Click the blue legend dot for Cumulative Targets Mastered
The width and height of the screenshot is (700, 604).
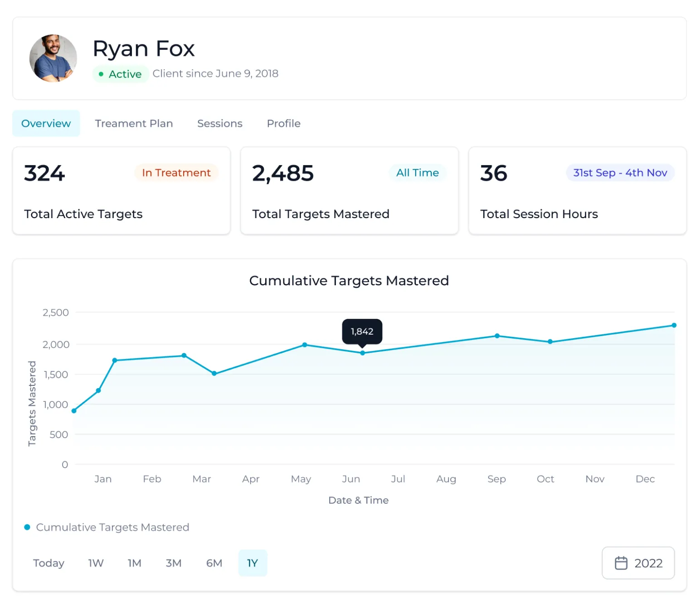[x=27, y=527]
